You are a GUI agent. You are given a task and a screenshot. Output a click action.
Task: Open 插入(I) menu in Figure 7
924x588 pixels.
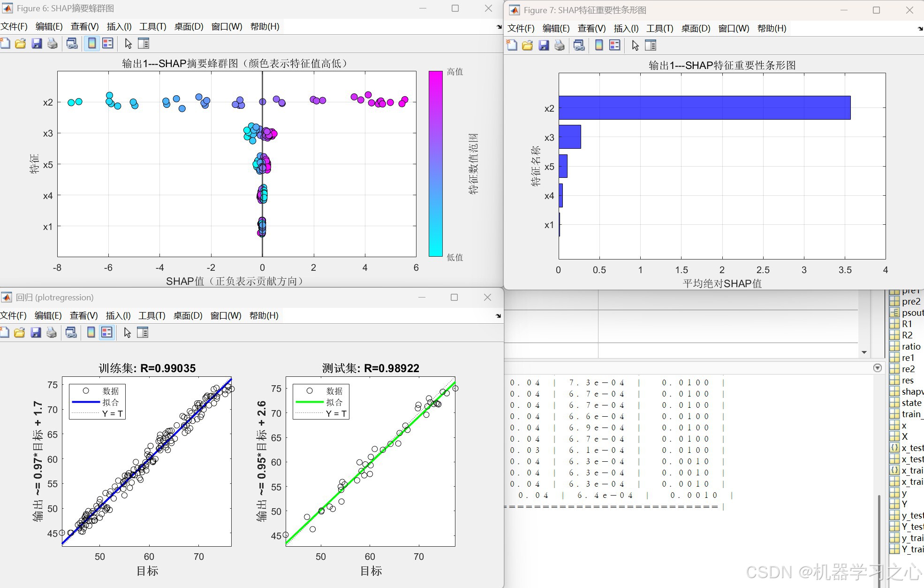626,29
